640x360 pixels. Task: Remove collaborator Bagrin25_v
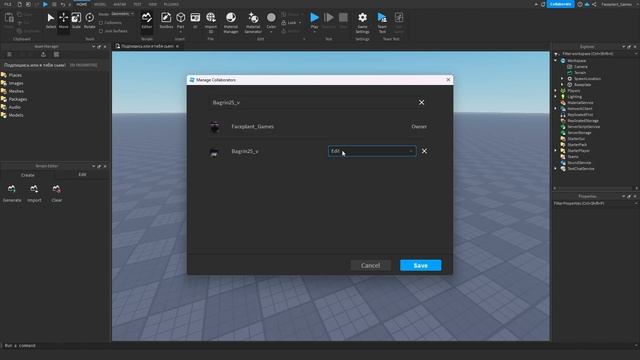coord(424,151)
